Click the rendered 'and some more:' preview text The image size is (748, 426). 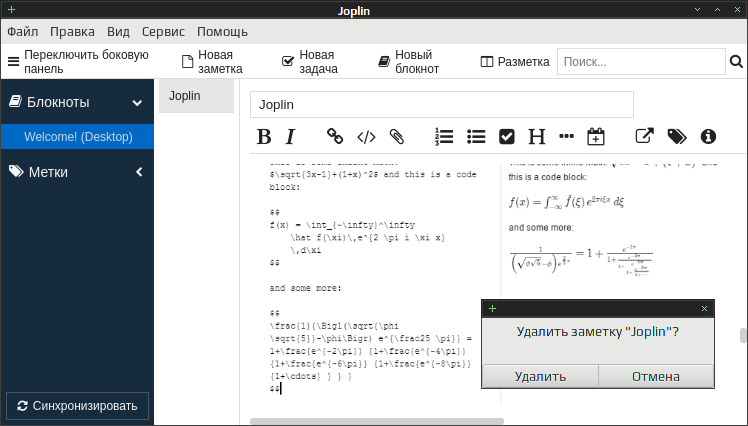tap(541, 228)
